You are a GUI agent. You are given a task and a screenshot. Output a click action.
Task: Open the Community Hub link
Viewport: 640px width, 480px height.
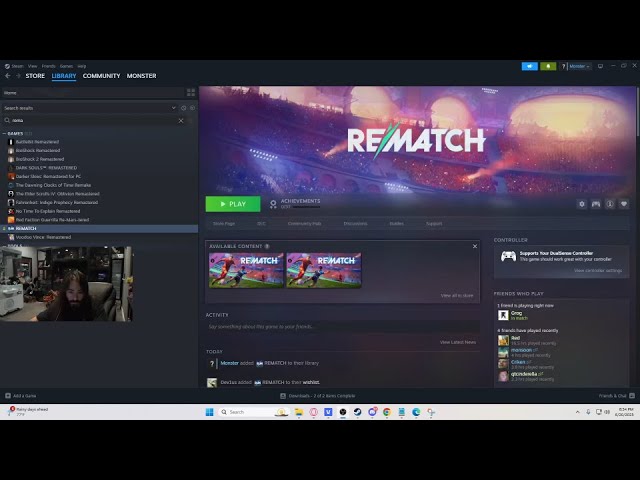pyautogui.click(x=304, y=224)
